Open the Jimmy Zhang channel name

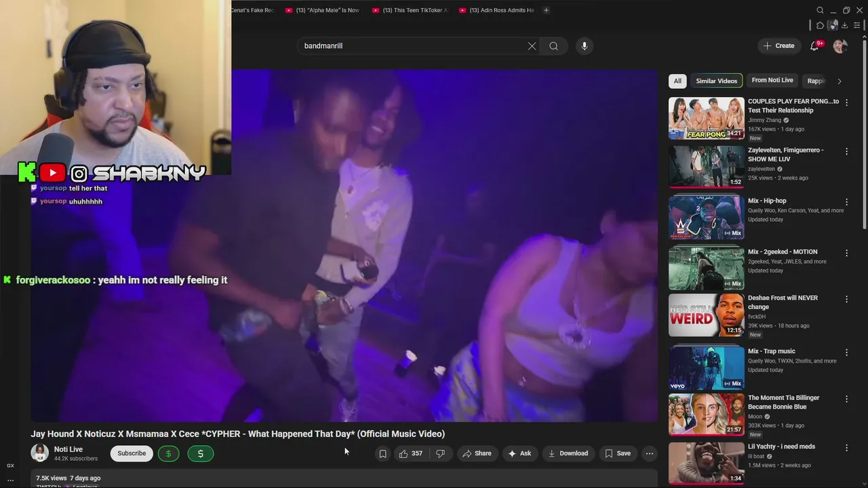tap(765, 120)
